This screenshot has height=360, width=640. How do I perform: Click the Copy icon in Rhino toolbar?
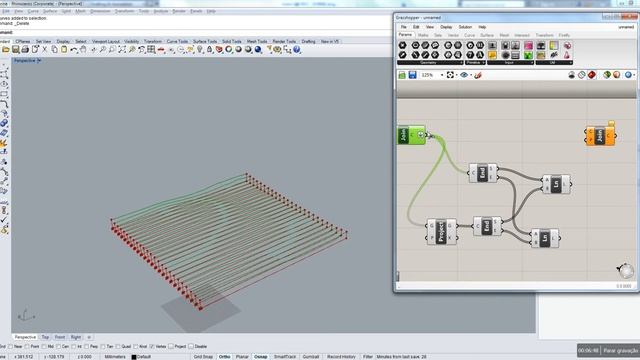pos(54,50)
